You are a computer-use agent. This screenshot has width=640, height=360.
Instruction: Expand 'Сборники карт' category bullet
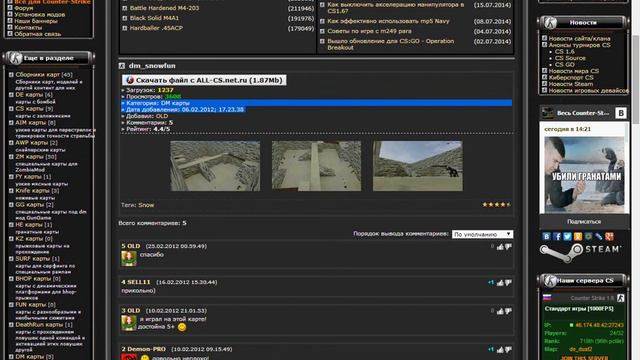pos(11,75)
